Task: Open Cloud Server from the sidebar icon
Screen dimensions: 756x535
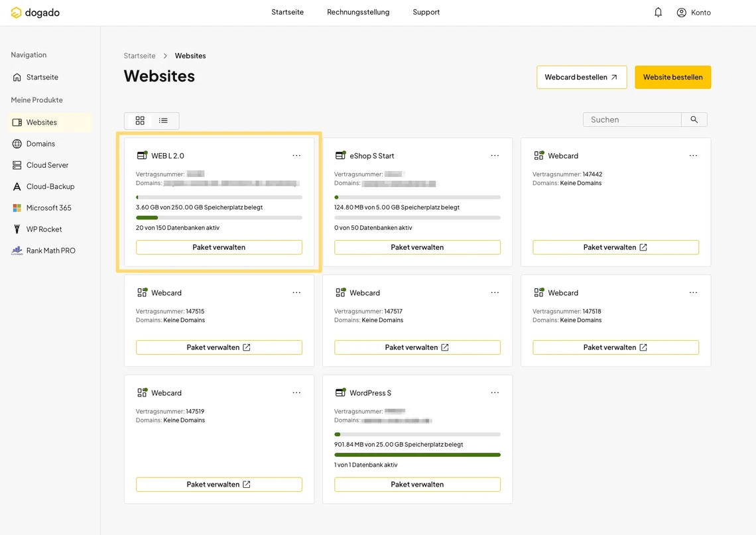Action: click(15, 164)
